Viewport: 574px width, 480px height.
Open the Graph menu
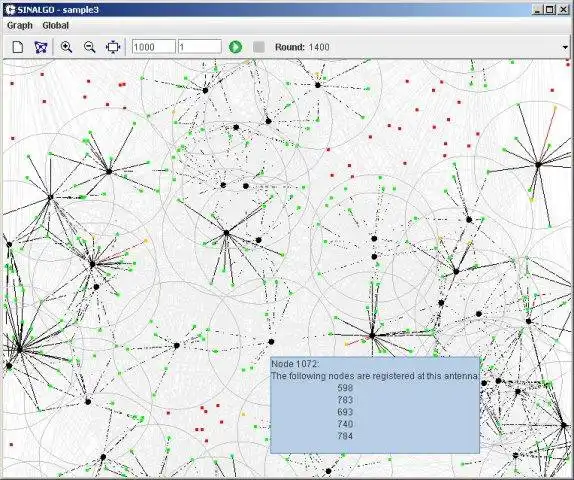point(20,26)
